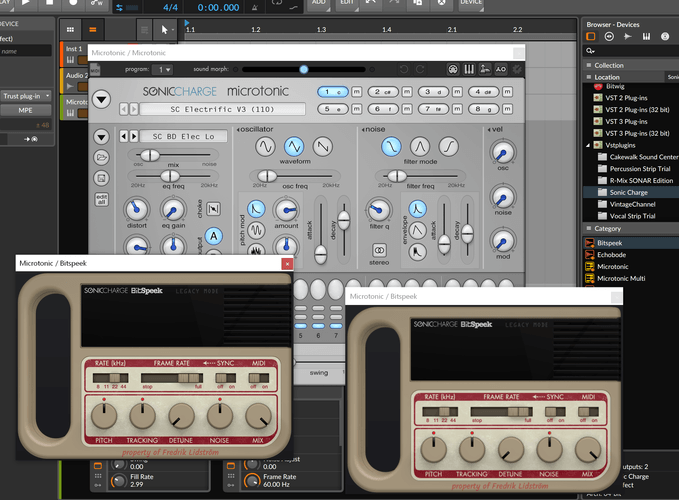Select drum channel 2 button
Viewport: 679px width, 500px height.
click(383, 92)
